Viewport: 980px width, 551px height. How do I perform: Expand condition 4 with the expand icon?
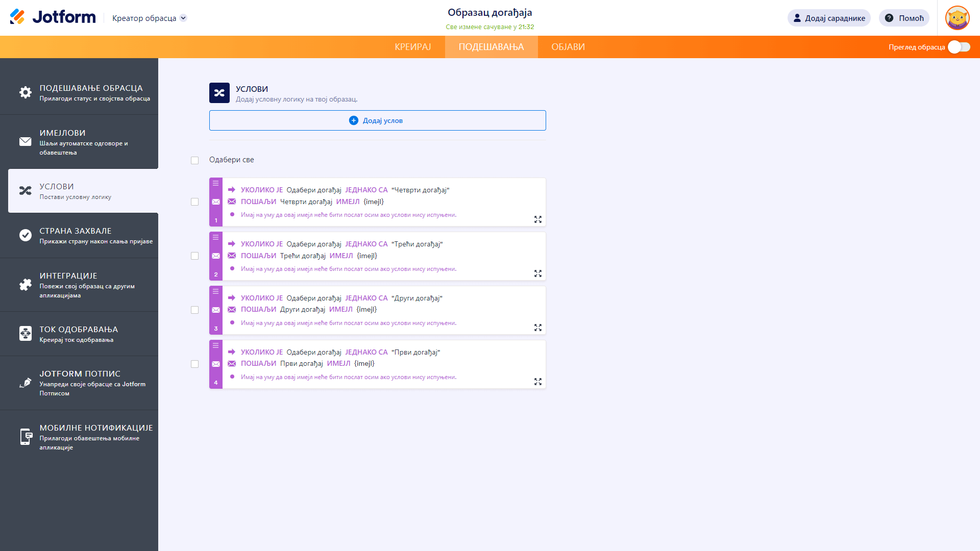point(537,382)
